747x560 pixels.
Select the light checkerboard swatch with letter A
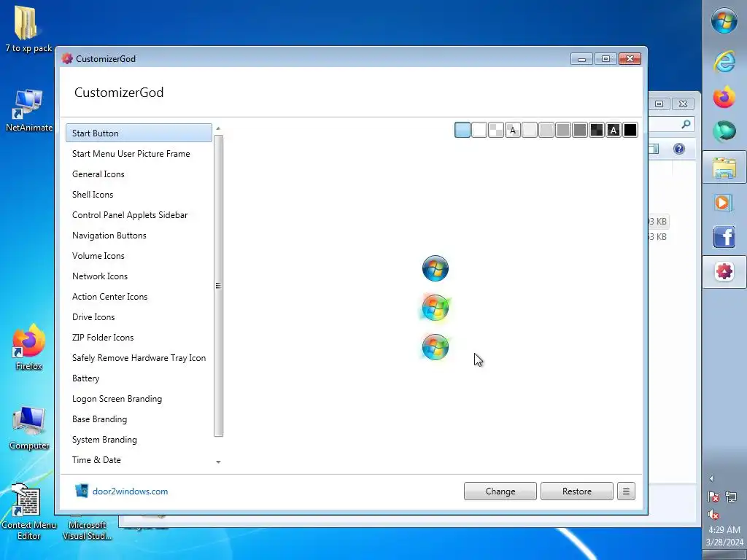pos(513,130)
